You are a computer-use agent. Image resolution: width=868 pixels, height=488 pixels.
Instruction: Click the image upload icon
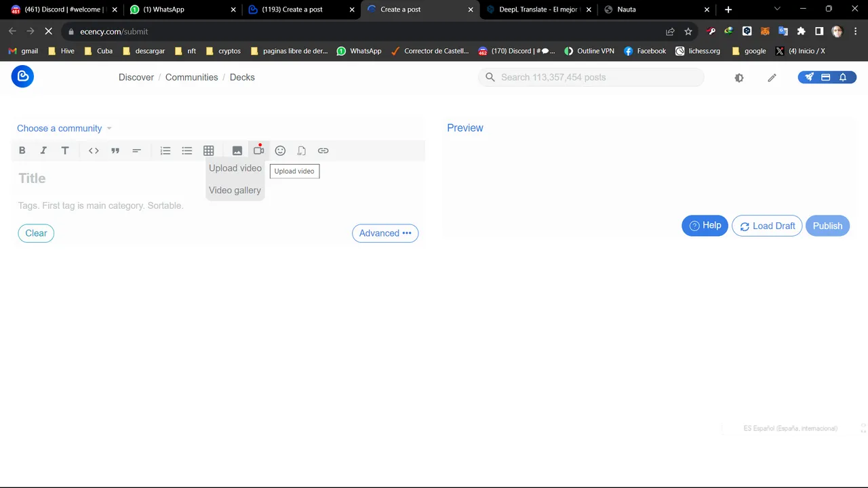(237, 150)
